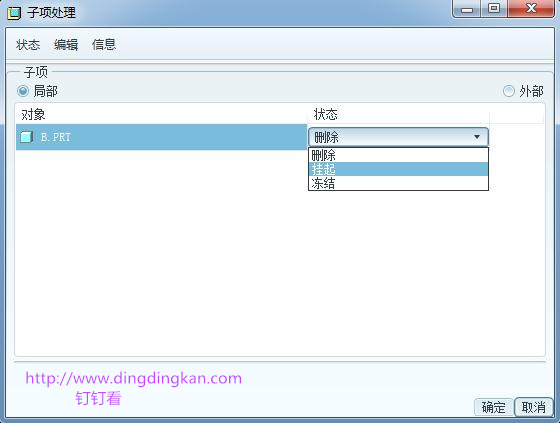Open the 状态 menu in the menu bar

click(28, 45)
